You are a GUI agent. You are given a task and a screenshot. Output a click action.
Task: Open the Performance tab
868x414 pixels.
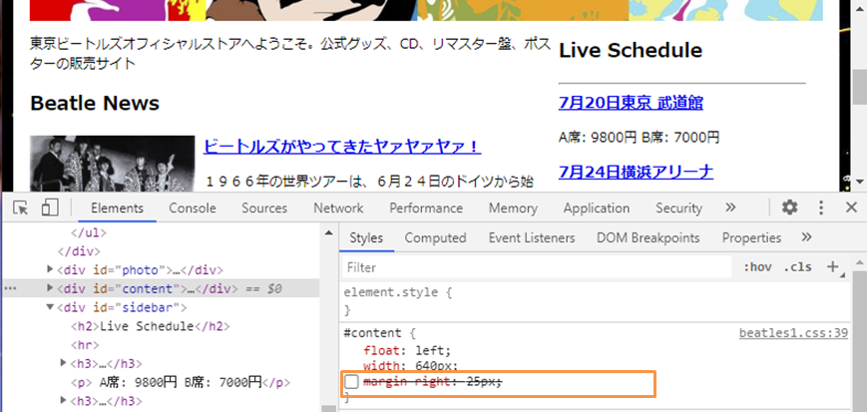(x=426, y=208)
